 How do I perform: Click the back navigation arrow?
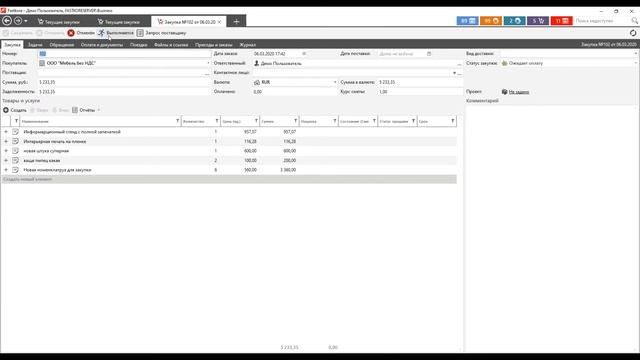click(7, 21)
